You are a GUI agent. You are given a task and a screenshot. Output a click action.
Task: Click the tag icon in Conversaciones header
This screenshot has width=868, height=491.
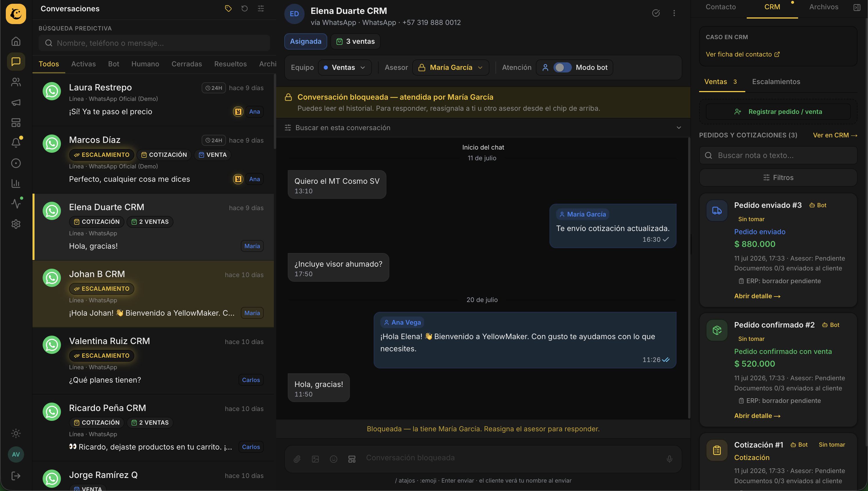coord(229,9)
